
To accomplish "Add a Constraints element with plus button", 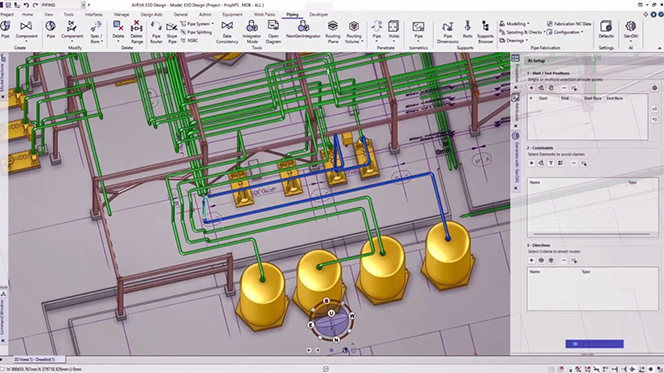I will click(x=531, y=163).
